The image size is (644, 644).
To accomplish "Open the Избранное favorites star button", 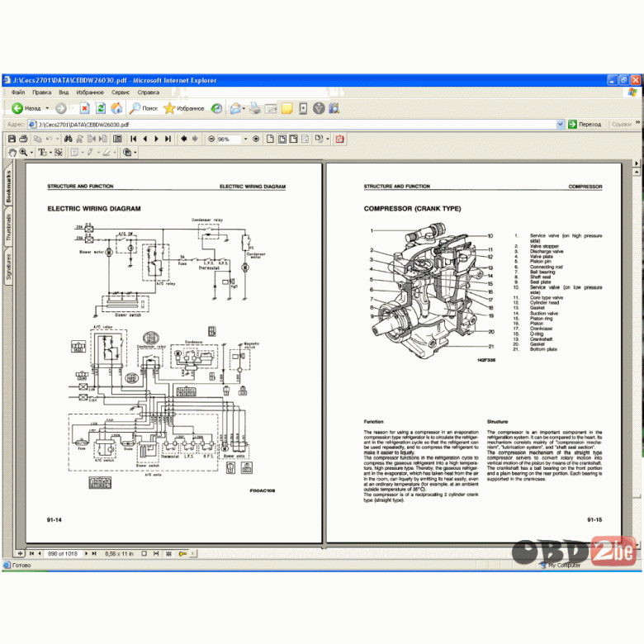I will 183,108.
